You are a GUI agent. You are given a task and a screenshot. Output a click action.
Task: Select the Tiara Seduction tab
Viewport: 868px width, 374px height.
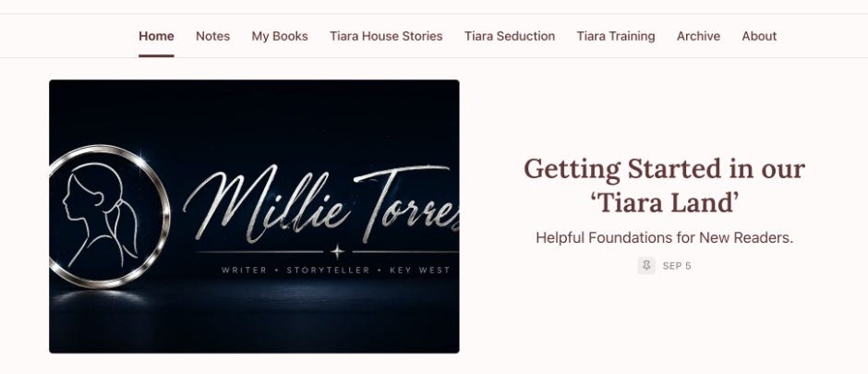[510, 36]
